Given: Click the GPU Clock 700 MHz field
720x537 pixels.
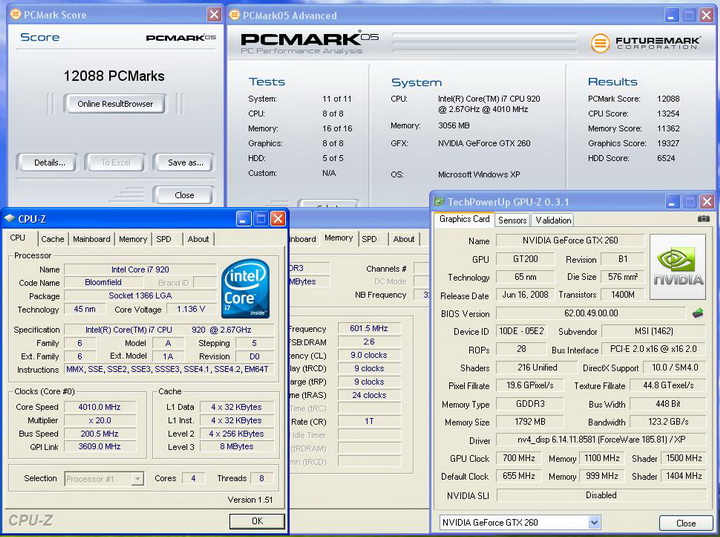Looking at the screenshot, I should pyautogui.click(x=519, y=458).
